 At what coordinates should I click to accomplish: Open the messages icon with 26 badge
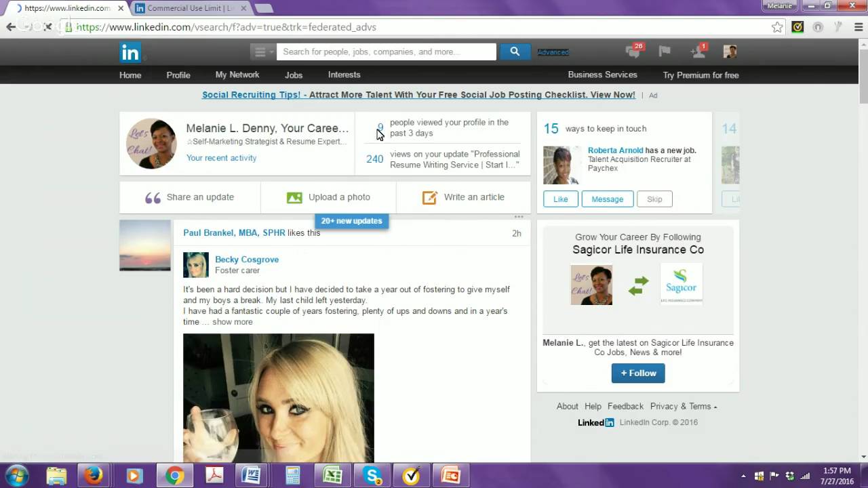tap(633, 51)
